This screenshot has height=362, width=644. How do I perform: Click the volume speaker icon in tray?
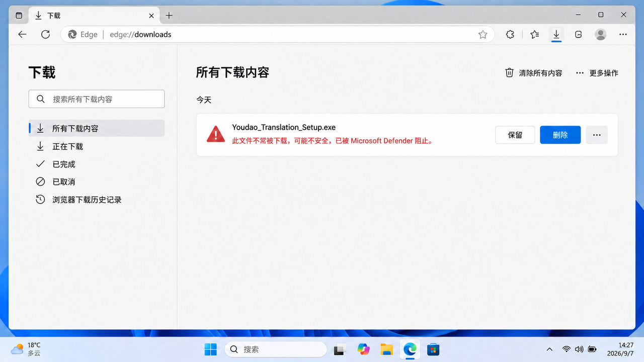[x=579, y=349]
